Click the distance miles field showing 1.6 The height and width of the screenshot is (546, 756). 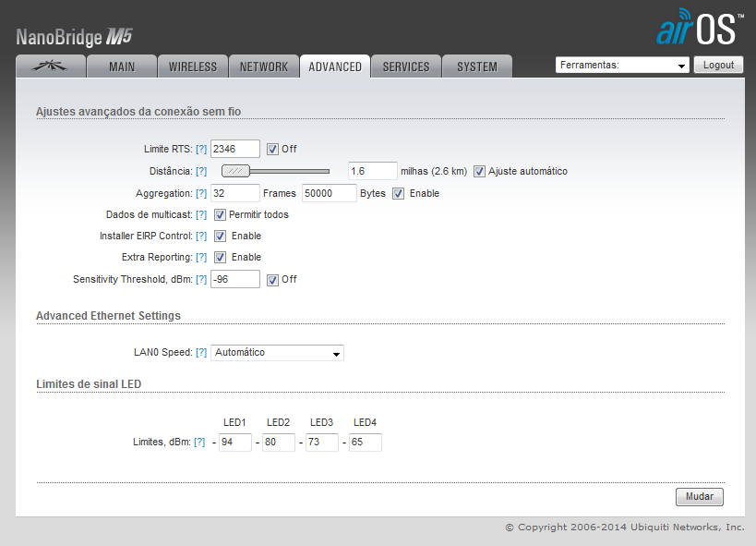[x=373, y=171]
